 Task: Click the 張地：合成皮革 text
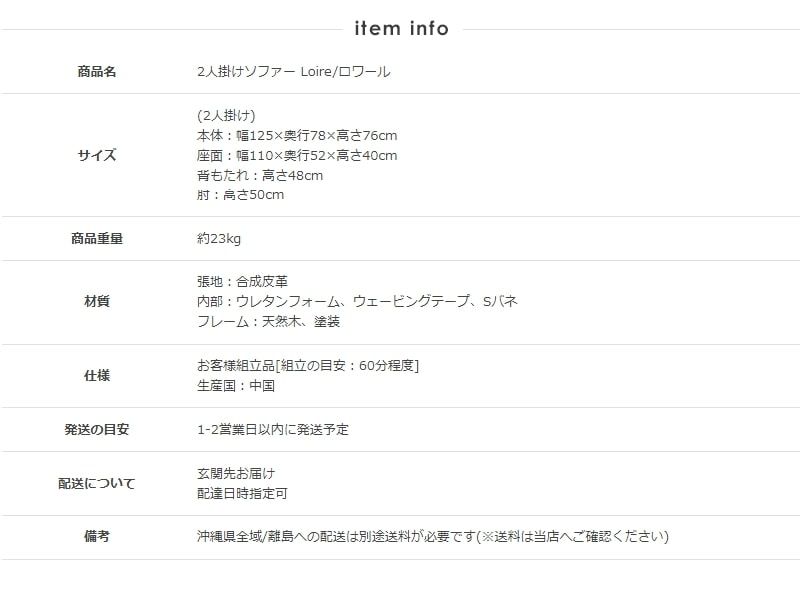243,281
